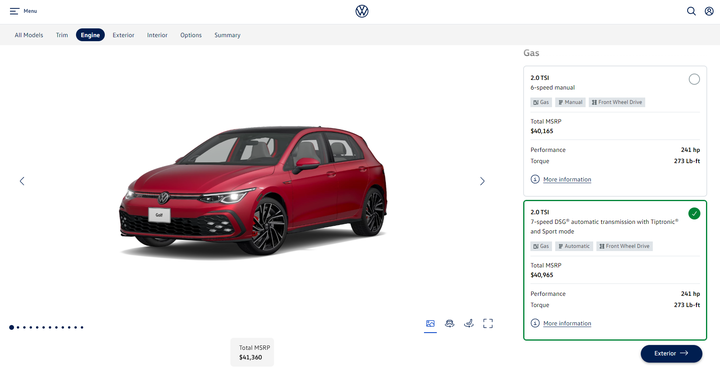Go to the Exterior tab
The image size is (720, 369).
[x=124, y=35]
